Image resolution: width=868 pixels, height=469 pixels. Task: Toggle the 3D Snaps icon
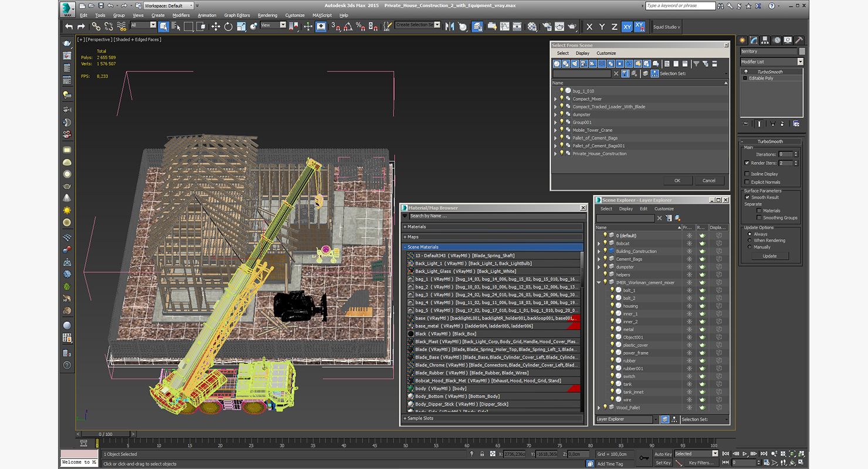tap(335, 26)
